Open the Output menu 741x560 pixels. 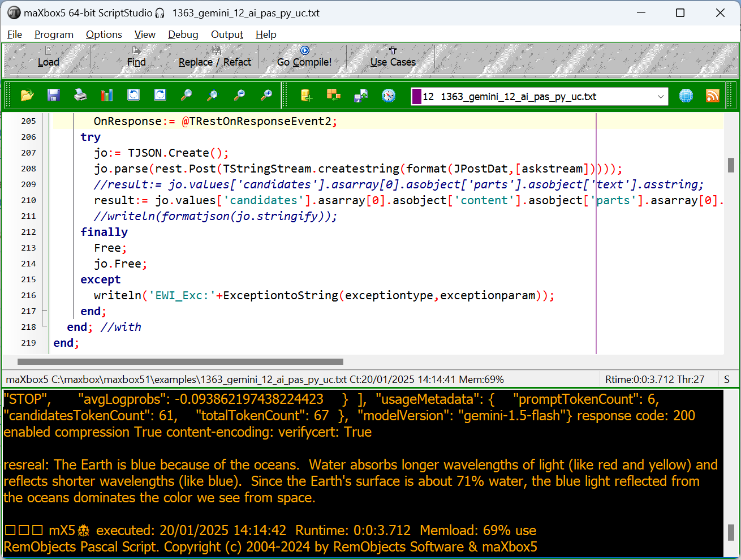point(227,35)
